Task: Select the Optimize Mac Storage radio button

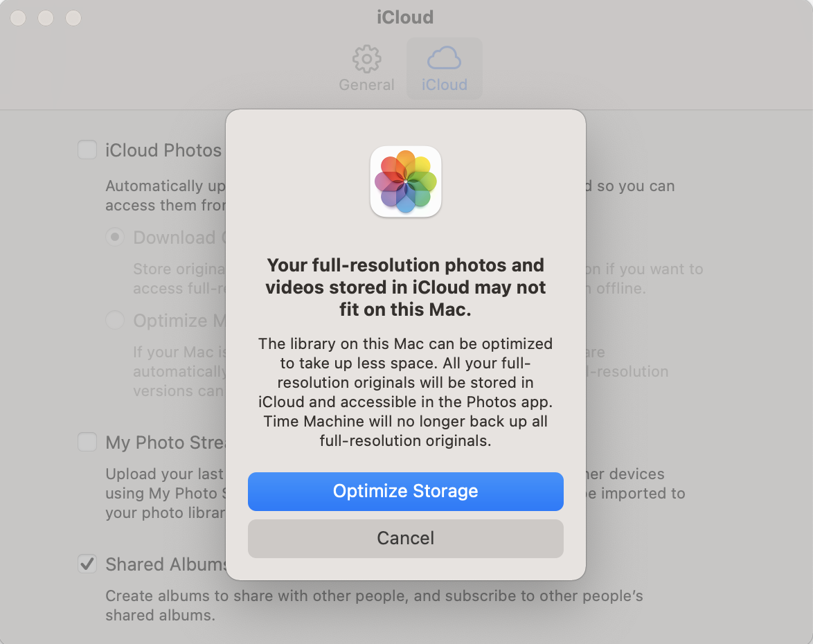Action: coord(114,320)
